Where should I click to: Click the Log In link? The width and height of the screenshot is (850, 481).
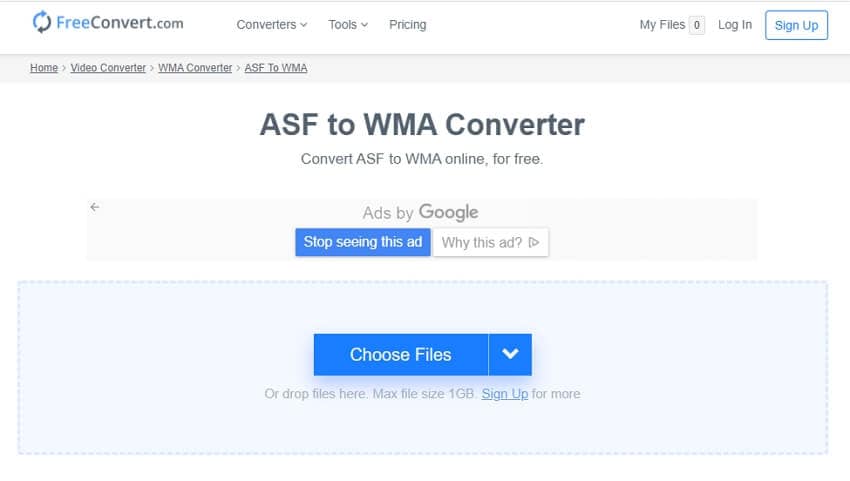[x=735, y=25]
